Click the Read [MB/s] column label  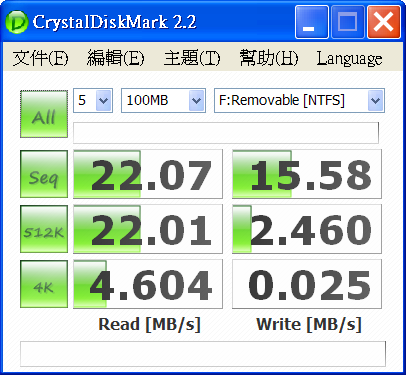click(149, 324)
